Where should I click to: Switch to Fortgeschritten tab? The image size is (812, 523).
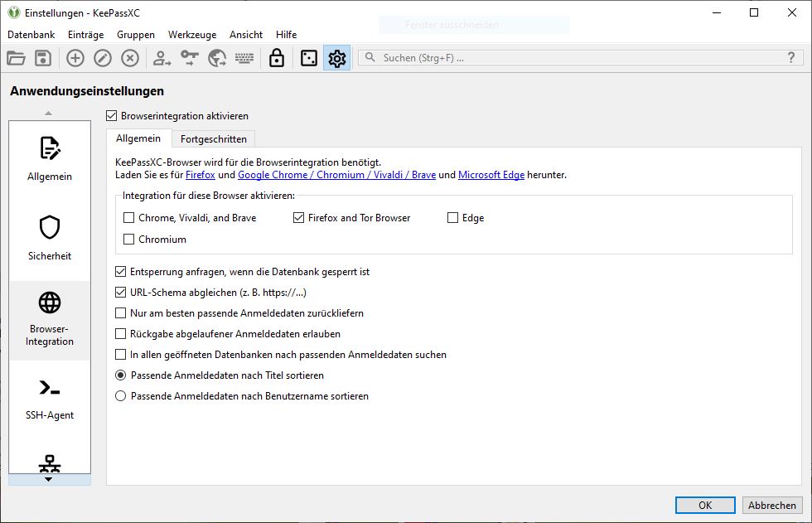coord(214,138)
